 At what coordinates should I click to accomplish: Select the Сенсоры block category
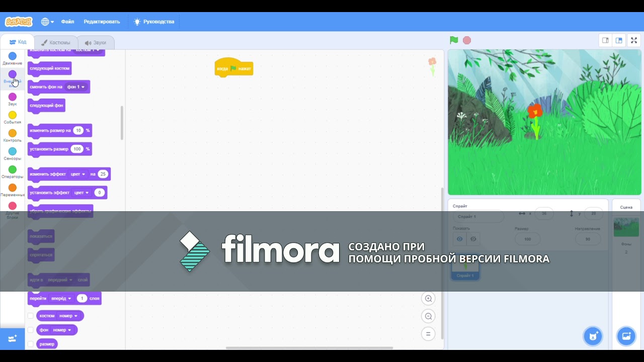13,154
